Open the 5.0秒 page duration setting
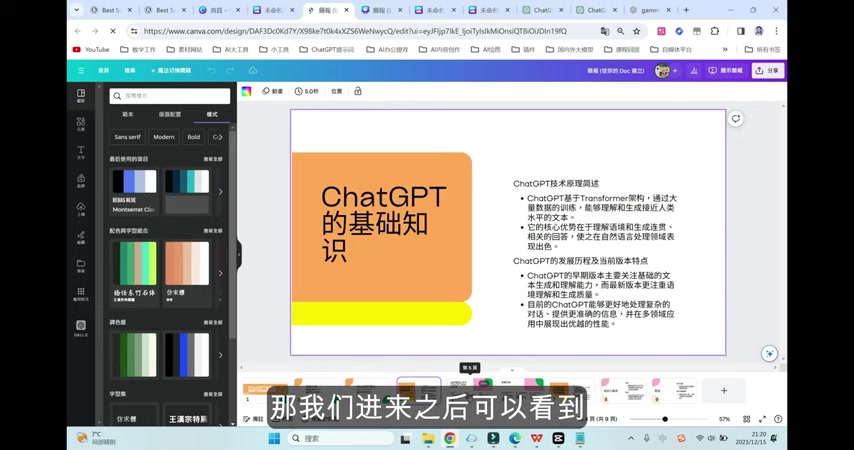 (307, 91)
